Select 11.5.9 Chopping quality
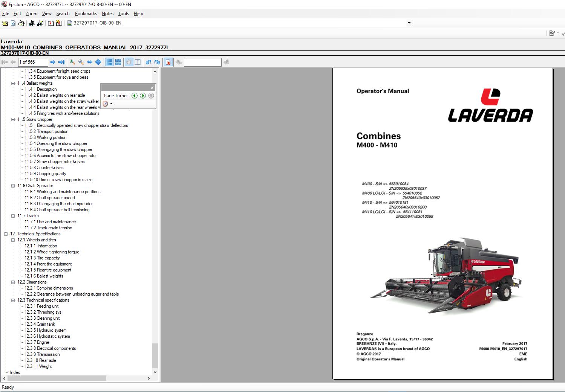The image size is (565, 392). 46,174
